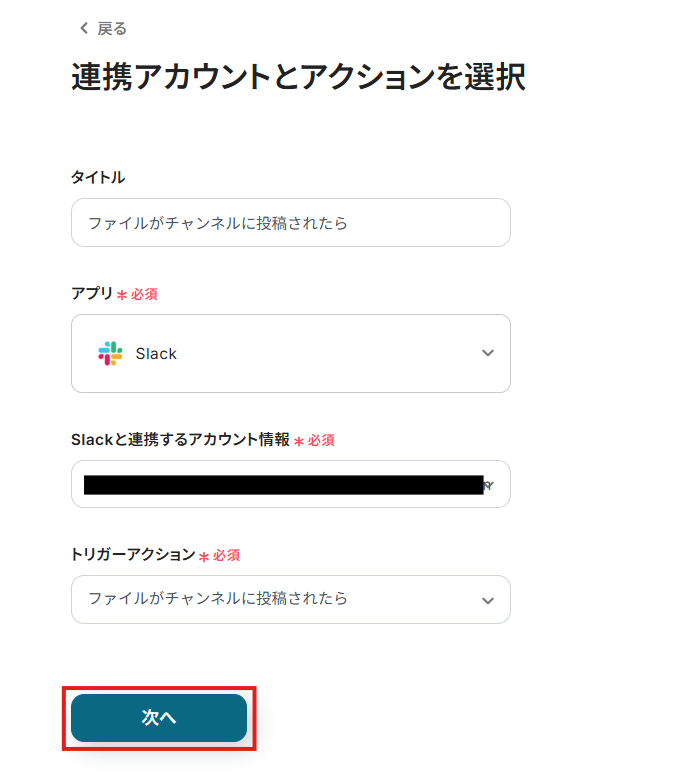Click the 連携アカウントとアクションを選択 heading

[x=298, y=77]
